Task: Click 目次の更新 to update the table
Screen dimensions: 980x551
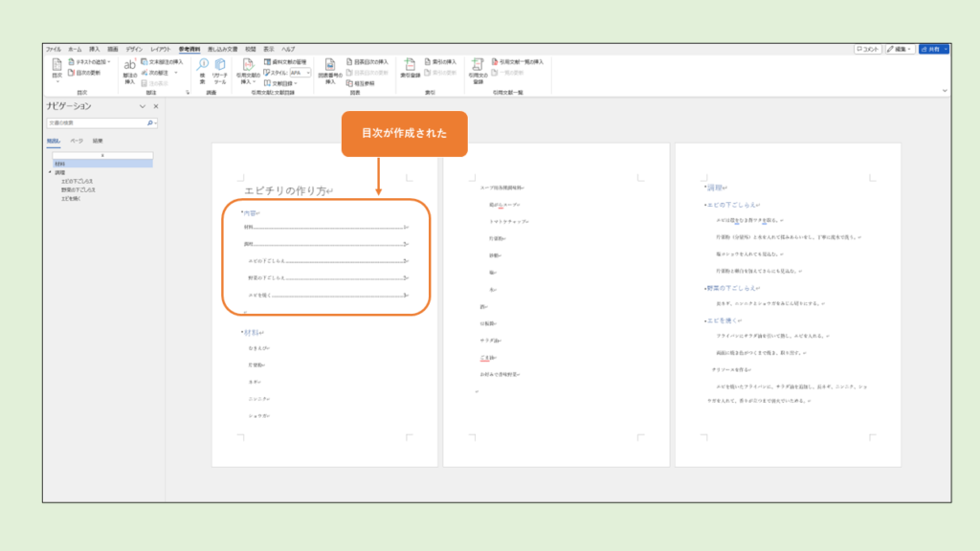Action: tap(84, 73)
